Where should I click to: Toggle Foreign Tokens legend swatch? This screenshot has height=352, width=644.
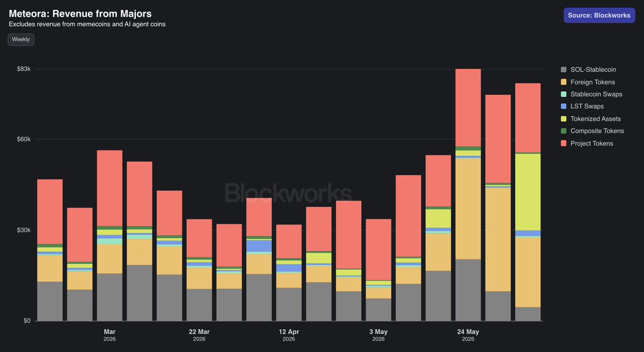coord(563,82)
